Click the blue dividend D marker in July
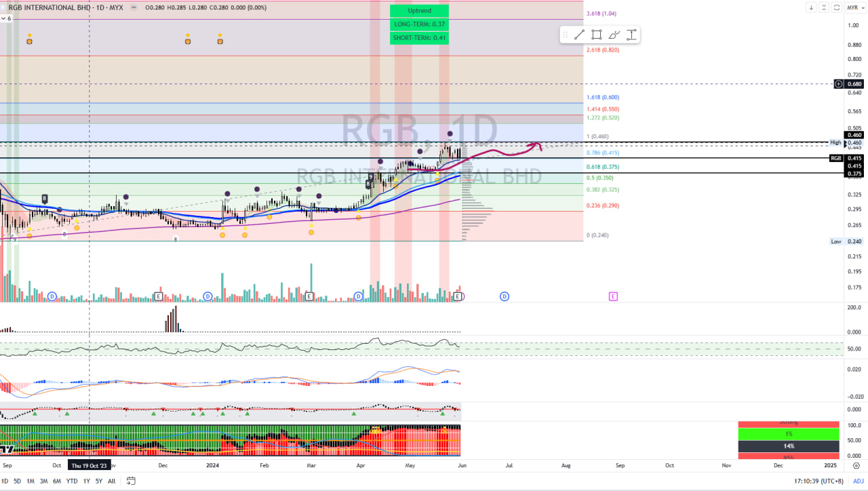This screenshot has width=868, height=491. [505, 296]
